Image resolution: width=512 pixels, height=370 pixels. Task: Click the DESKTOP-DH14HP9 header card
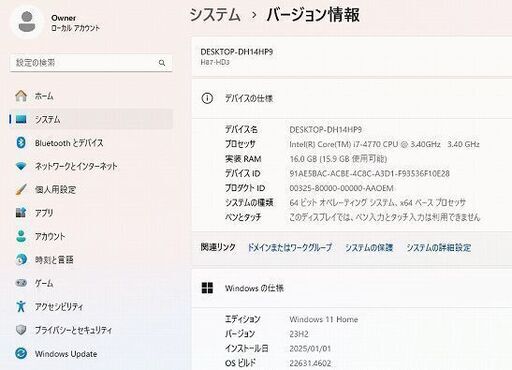[x=352, y=56]
